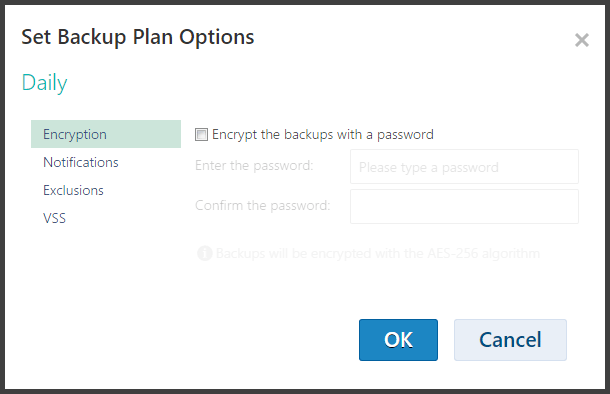
Task: Click the Daily plan name heading
Action: [44, 83]
